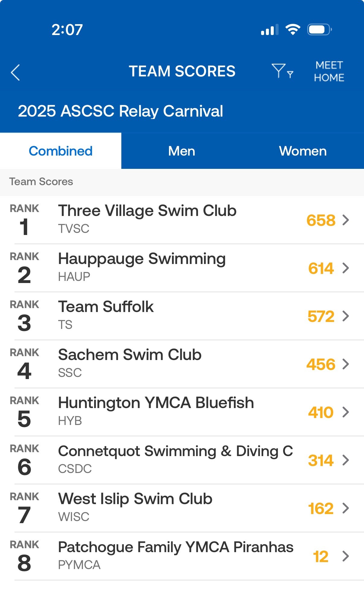The image size is (364, 592).
Task: Tap the Wi-Fi status icon
Action: click(292, 29)
